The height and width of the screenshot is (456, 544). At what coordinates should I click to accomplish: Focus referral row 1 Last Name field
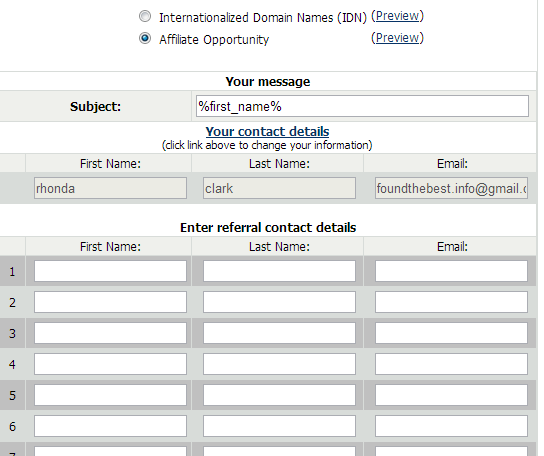[x=279, y=271]
